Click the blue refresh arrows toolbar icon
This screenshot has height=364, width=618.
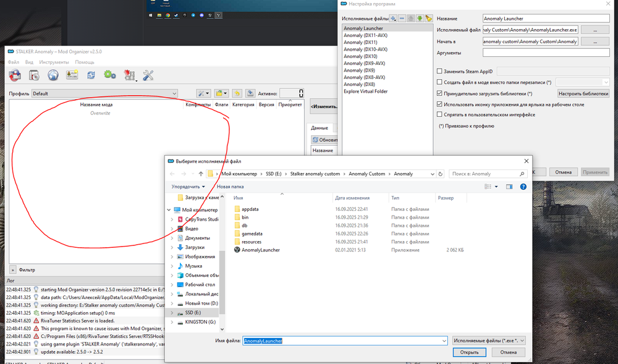coord(91,75)
